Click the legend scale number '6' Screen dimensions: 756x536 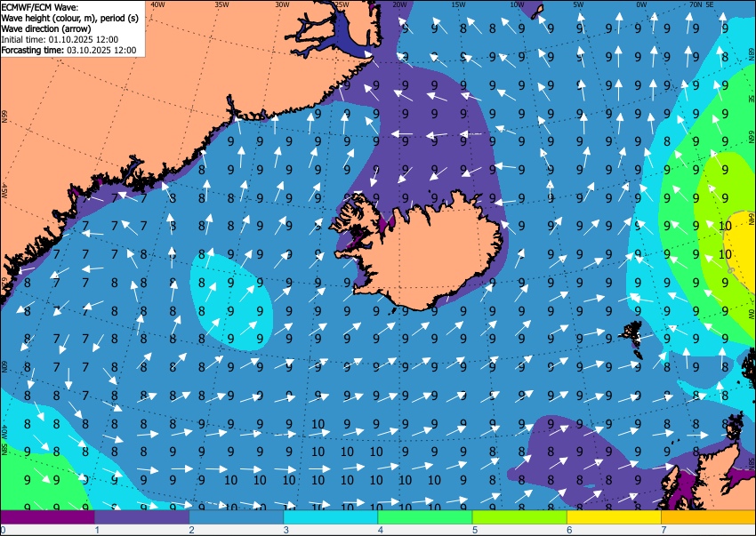pos(569,530)
